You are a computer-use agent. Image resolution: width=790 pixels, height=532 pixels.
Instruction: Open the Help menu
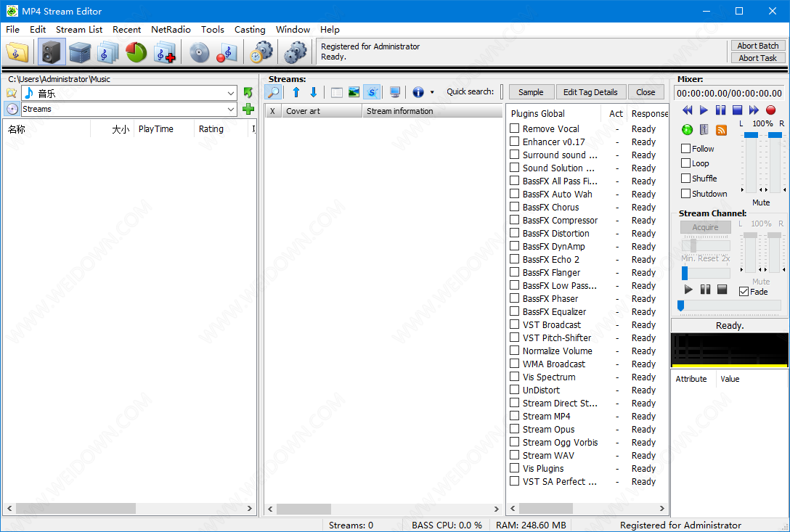330,29
